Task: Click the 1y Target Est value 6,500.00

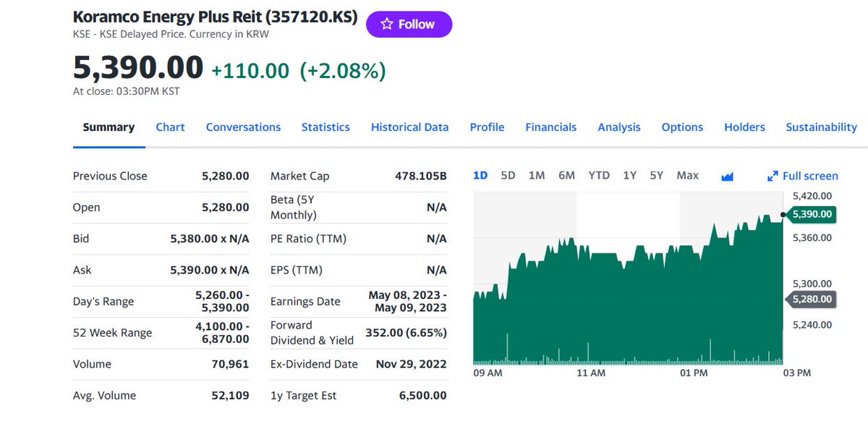Action: tap(422, 395)
